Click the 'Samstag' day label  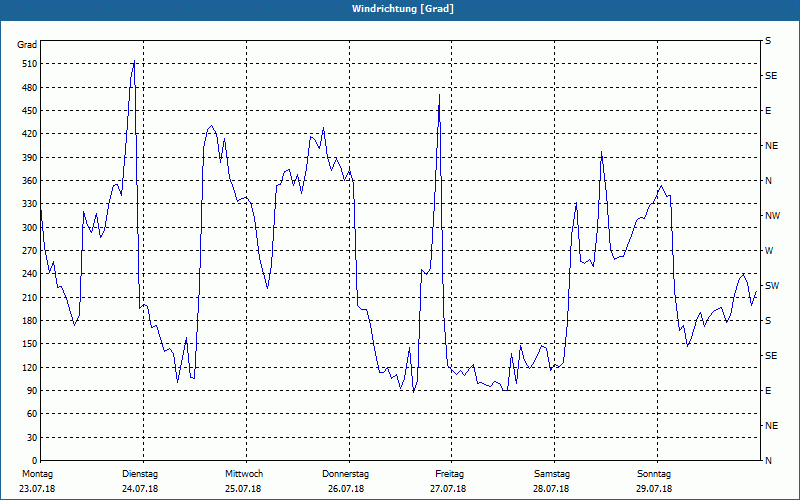coord(552,474)
